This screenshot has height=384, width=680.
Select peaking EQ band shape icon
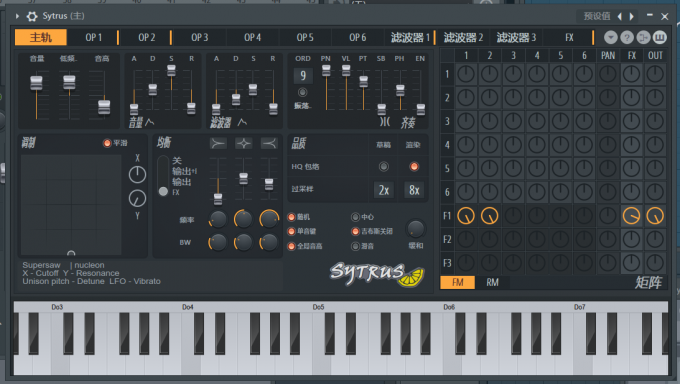(x=244, y=143)
